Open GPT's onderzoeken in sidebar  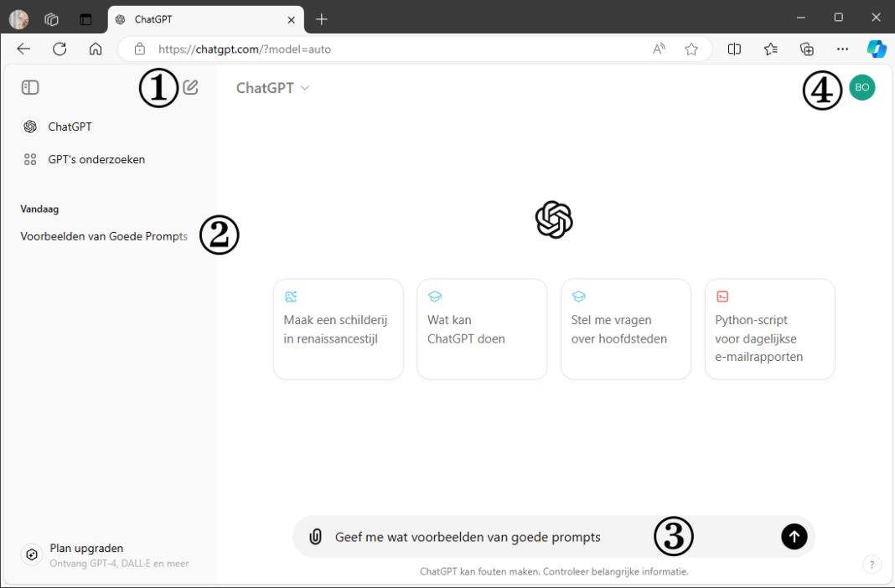tap(96, 159)
